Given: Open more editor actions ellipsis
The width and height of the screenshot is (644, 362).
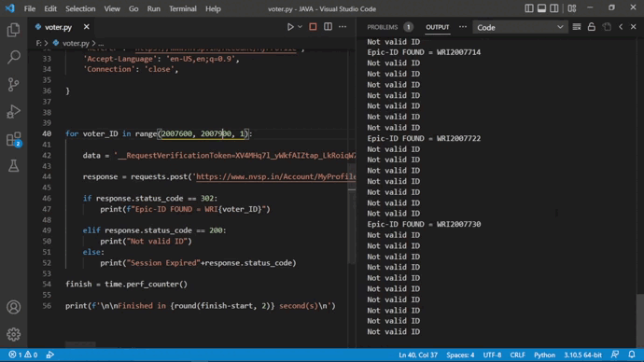Looking at the screenshot, I should tap(343, 27).
